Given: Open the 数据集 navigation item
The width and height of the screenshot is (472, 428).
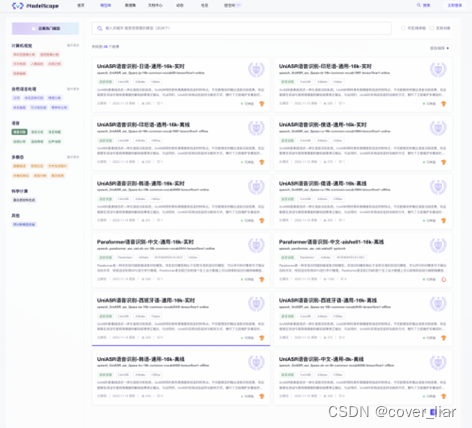Looking at the screenshot, I should 130,5.
